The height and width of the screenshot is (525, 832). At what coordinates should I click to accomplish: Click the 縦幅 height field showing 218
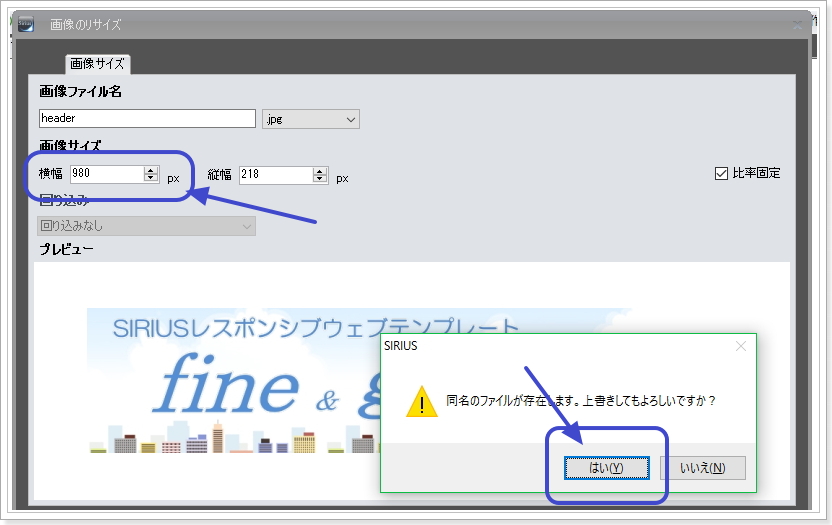[x=276, y=175]
